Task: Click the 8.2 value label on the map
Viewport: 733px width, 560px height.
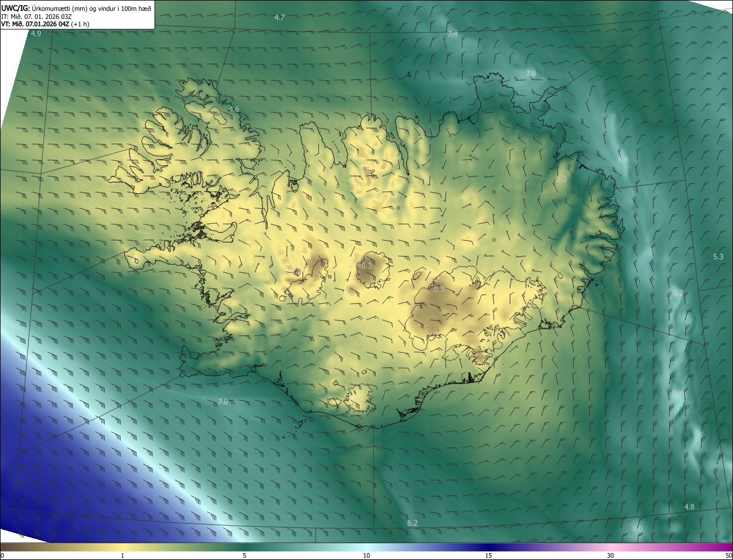Action: point(678,293)
